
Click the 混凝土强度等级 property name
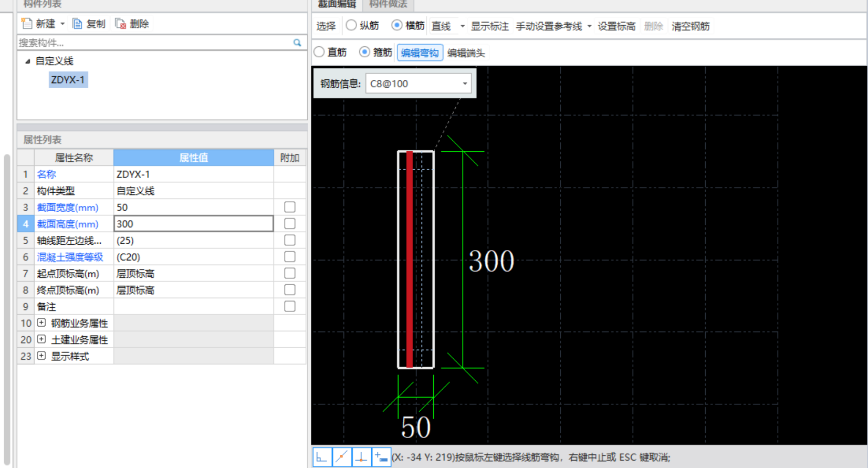tap(70, 257)
